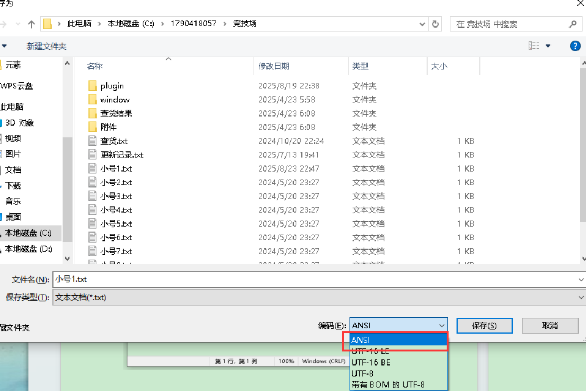The image size is (587, 392).
Task: Click the blue help question mark icon
Action: click(x=575, y=46)
